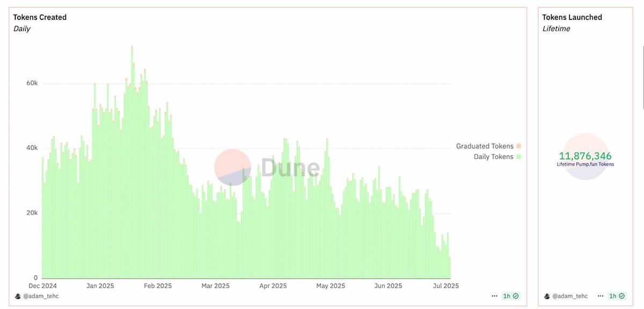Click the 11,876,346 lifetime counter value
Viewport: 644px width, 309px height.
[x=585, y=156]
